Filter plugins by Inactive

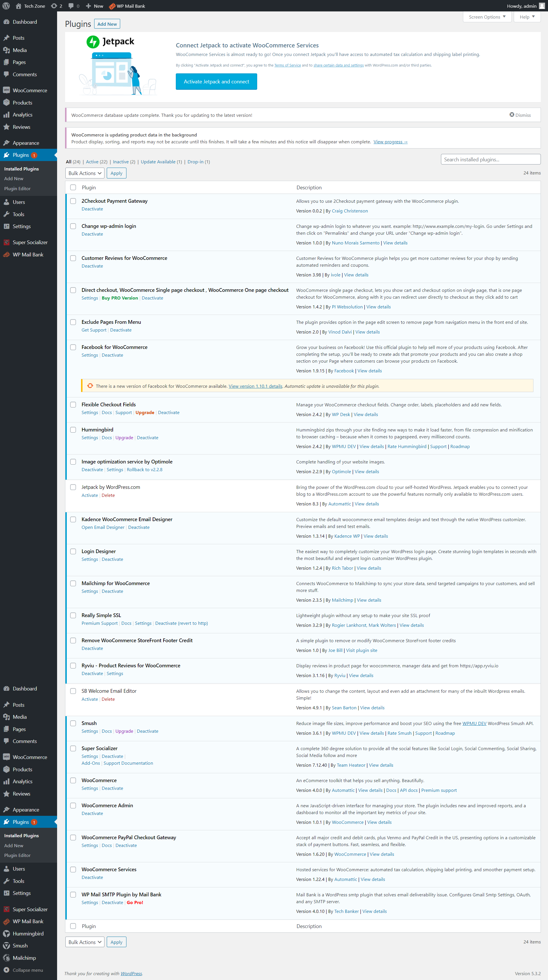click(120, 162)
